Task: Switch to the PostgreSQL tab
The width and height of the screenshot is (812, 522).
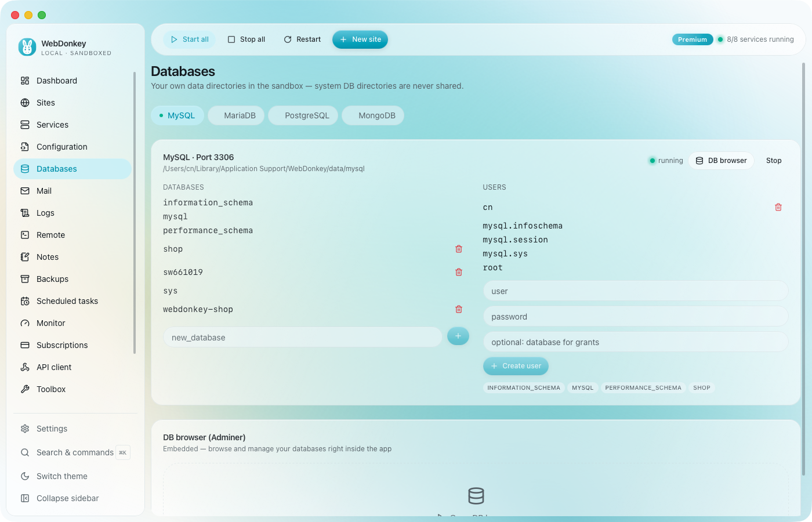Action: click(x=303, y=115)
